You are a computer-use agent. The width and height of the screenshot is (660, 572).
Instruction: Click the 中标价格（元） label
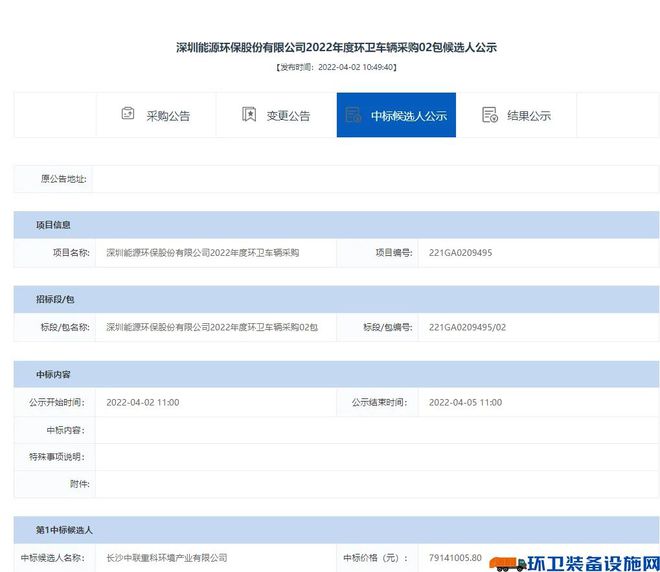(x=375, y=558)
